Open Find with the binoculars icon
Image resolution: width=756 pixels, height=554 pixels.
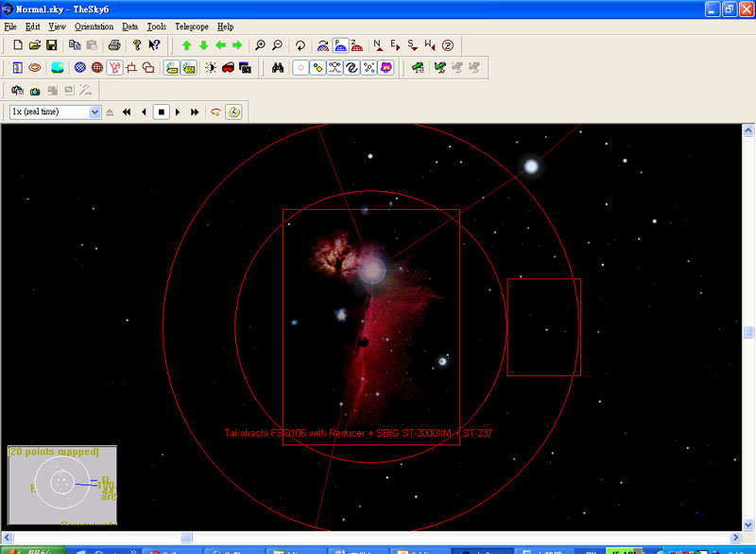[278, 68]
